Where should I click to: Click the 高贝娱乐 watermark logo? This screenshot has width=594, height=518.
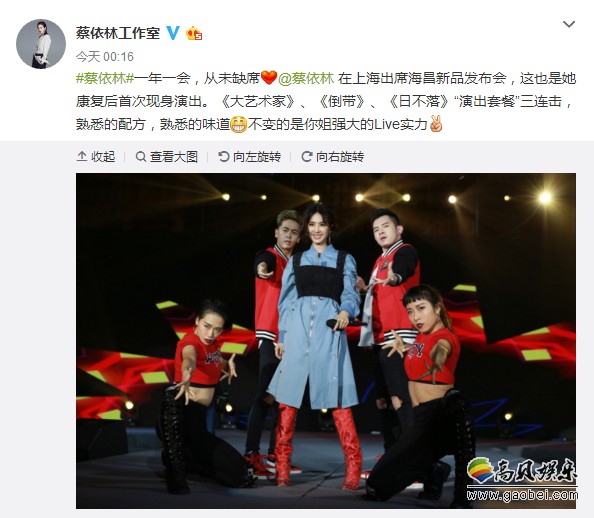[x=522, y=479]
